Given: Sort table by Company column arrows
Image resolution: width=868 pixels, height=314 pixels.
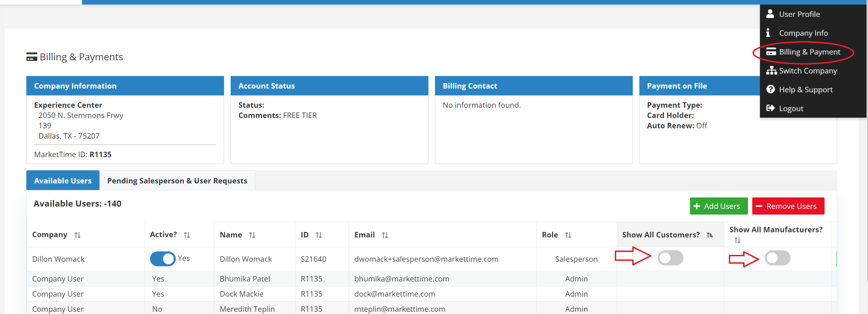Looking at the screenshot, I should 77,235.
